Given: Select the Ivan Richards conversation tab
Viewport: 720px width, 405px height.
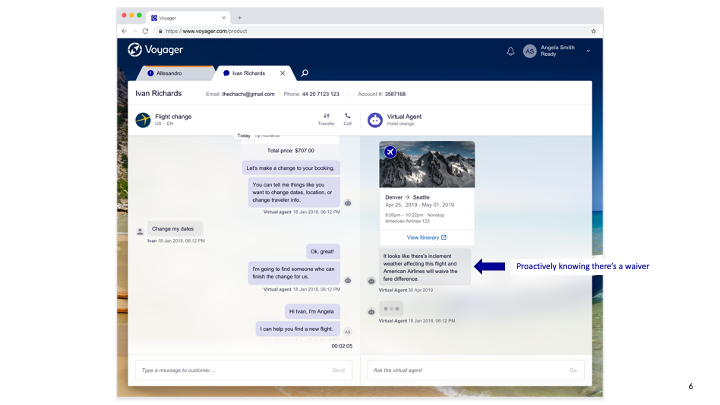Looking at the screenshot, I should (x=248, y=73).
